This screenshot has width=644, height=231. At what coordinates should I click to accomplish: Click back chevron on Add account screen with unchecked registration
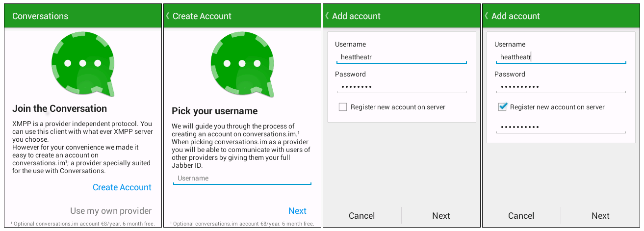327,16
